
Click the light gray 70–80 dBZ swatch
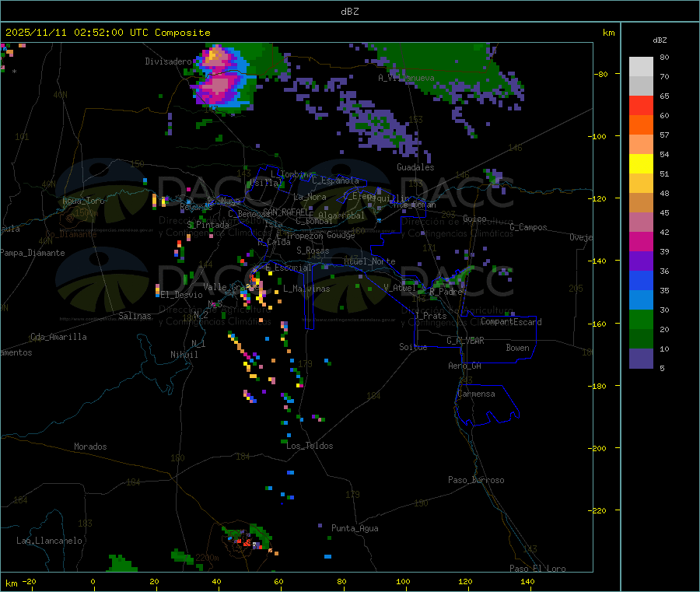point(641,67)
